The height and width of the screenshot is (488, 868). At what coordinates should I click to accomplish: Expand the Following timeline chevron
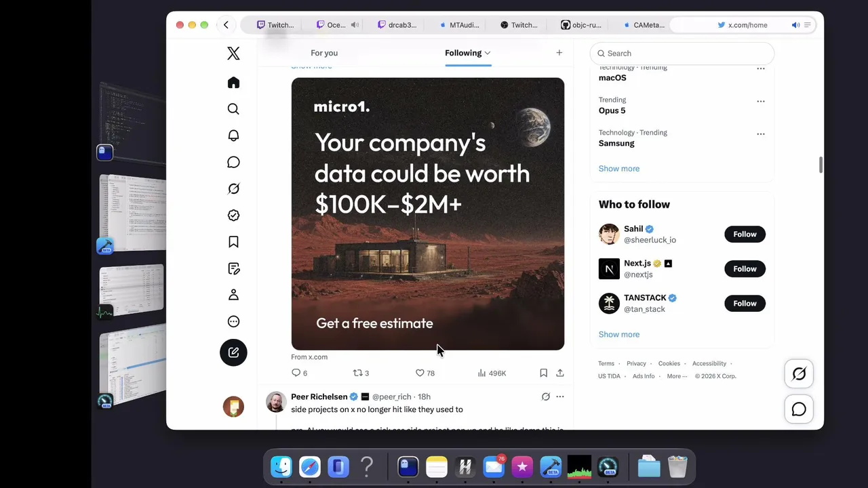(x=487, y=53)
